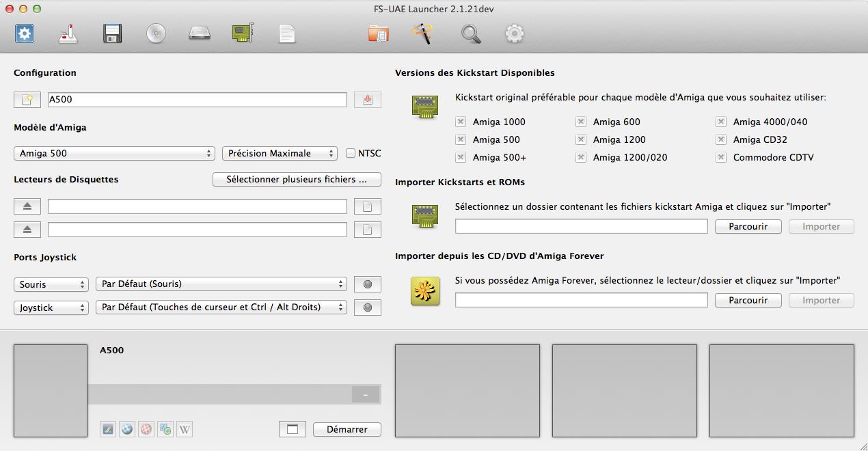This screenshot has height=451, width=868.
Task: Click the Amiga 1200/020 kickstart checkbox
Action: click(581, 157)
